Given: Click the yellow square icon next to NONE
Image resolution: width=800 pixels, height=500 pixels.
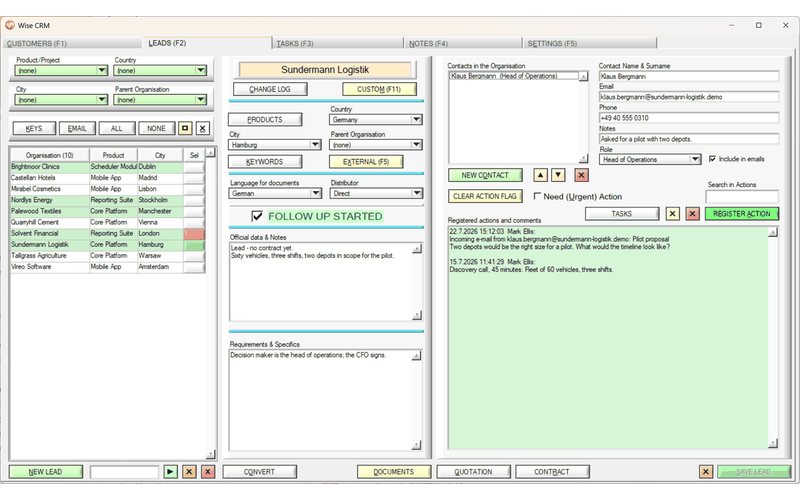Looking at the screenshot, I should pyautogui.click(x=185, y=128).
